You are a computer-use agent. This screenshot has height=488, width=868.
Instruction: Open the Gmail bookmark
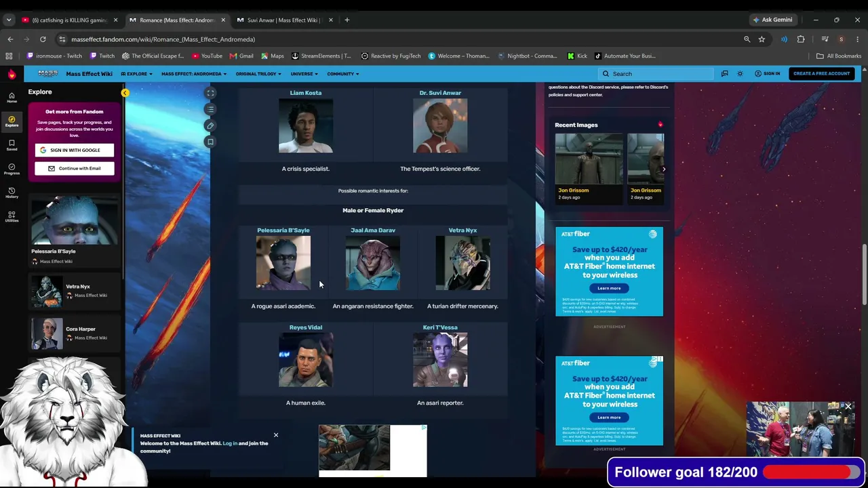pyautogui.click(x=241, y=56)
